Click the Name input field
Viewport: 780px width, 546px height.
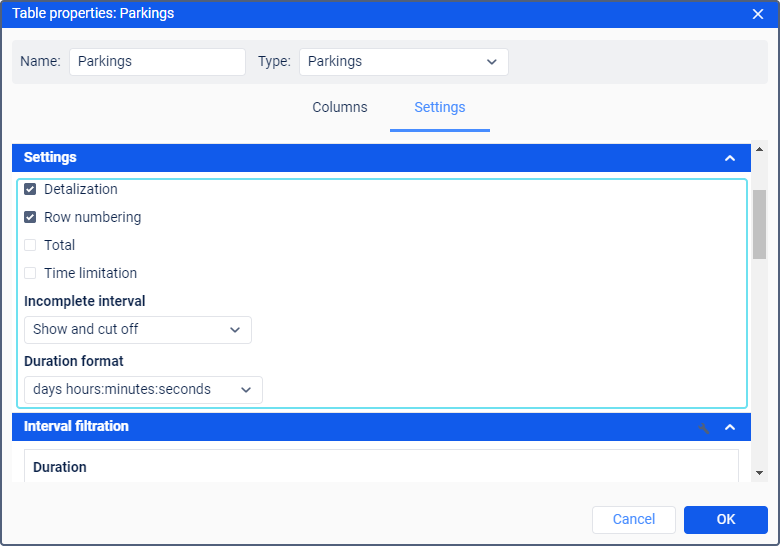coord(157,62)
